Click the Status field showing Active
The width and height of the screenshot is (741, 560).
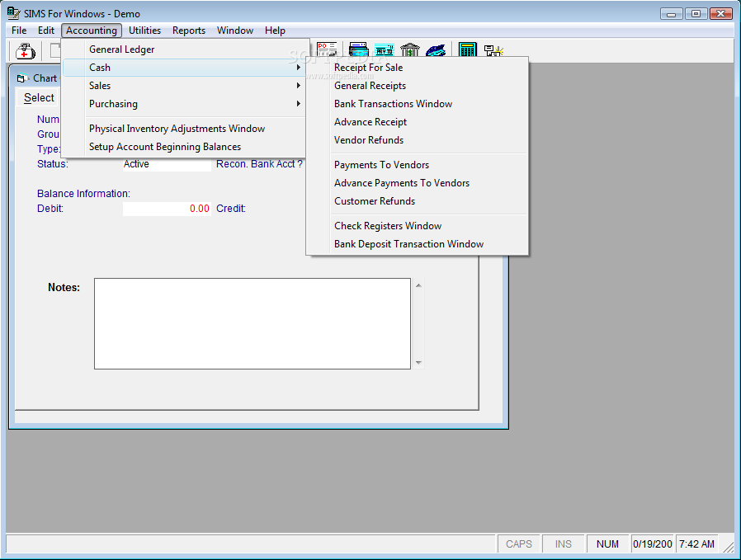tap(167, 164)
